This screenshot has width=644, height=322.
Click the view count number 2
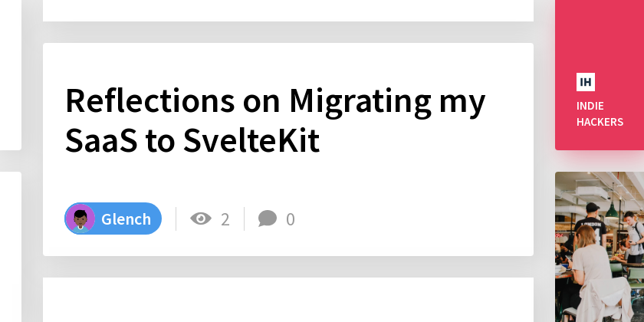(225, 219)
